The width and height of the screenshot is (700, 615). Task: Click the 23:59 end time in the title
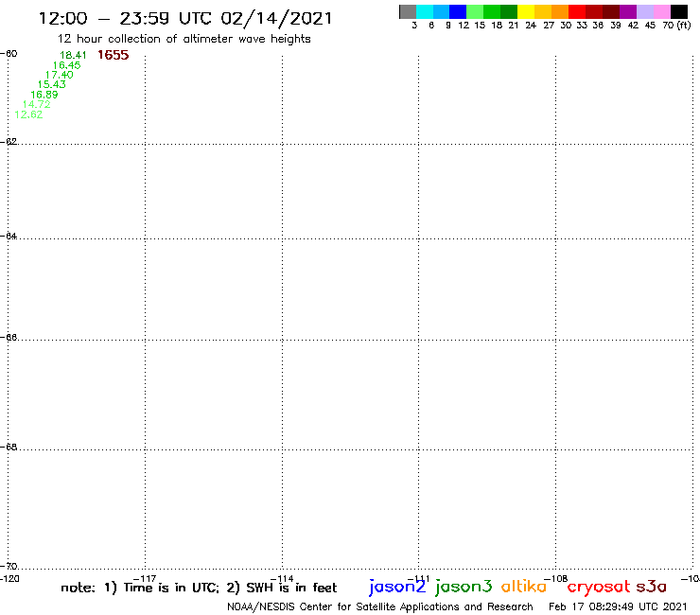pos(144,19)
